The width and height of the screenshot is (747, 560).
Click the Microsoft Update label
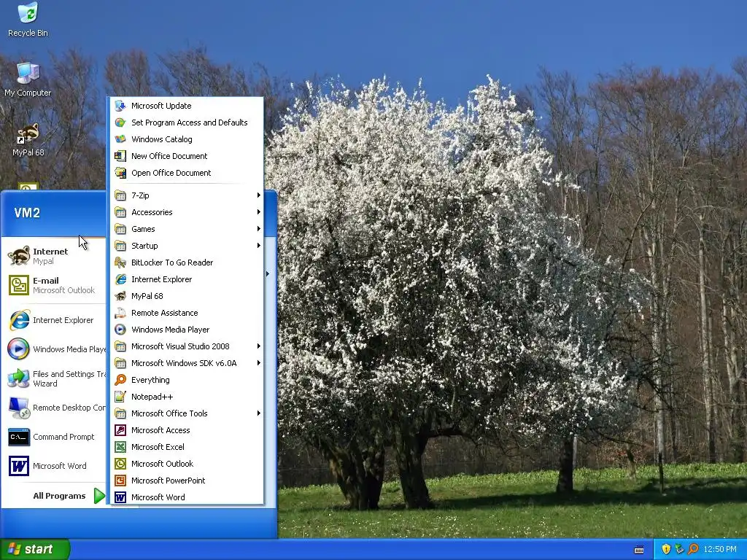161,106
